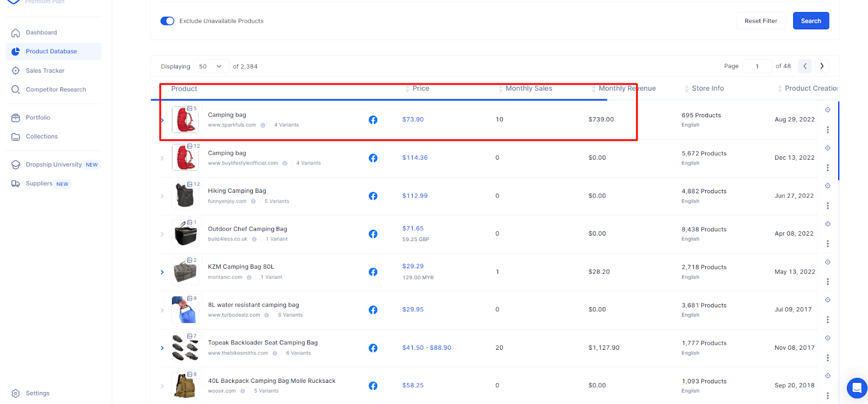Click the Reset Filter button
Screen dimensions: 868x404
[x=761, y=21]
